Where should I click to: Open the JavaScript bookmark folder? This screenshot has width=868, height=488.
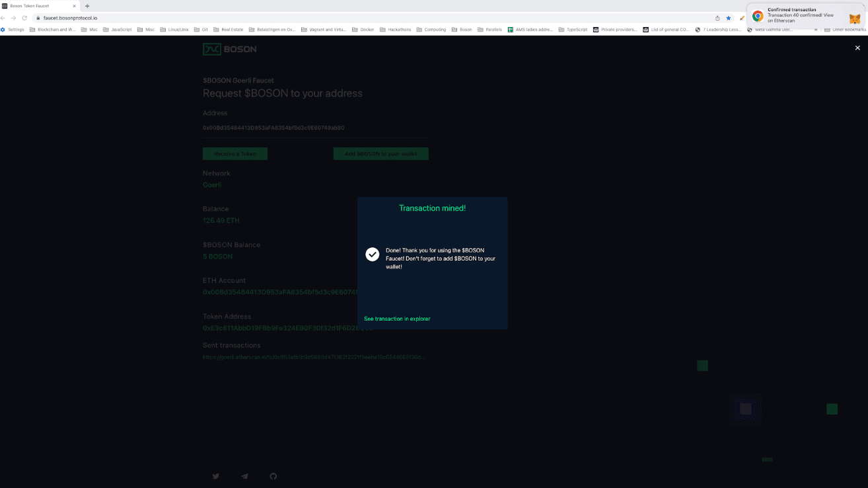click(118, 30)
